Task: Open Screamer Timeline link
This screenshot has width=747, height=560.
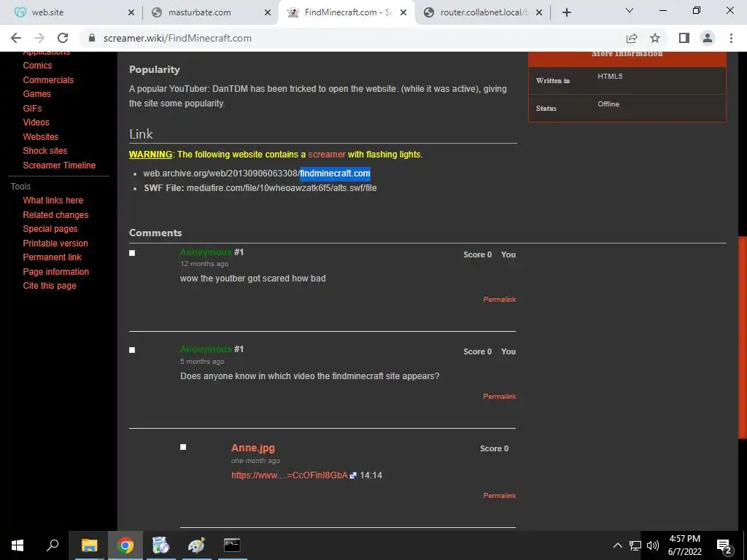Action: click(59, 165)
